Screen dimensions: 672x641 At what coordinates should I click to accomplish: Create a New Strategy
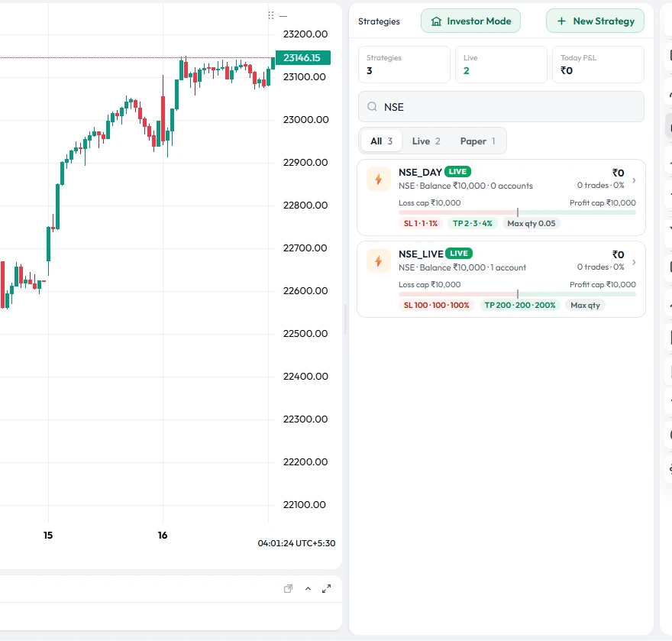(595, 21)
